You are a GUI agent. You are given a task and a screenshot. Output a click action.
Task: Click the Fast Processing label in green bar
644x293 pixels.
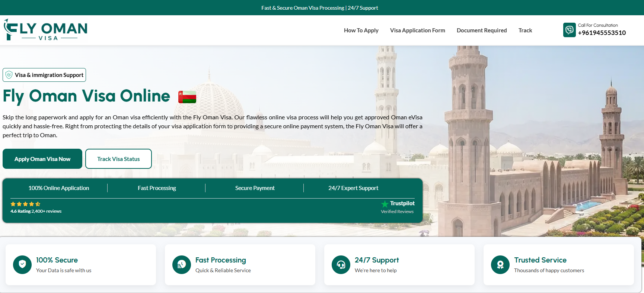(157, 188)
